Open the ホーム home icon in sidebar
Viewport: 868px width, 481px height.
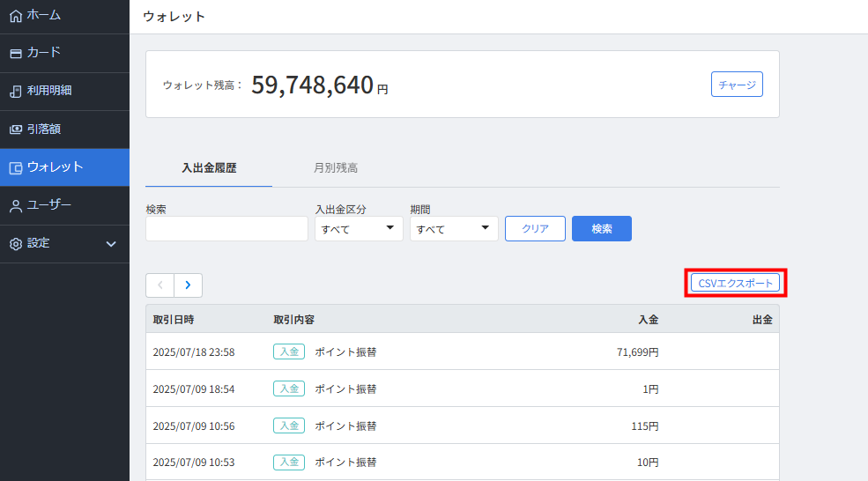click(16, 16)
